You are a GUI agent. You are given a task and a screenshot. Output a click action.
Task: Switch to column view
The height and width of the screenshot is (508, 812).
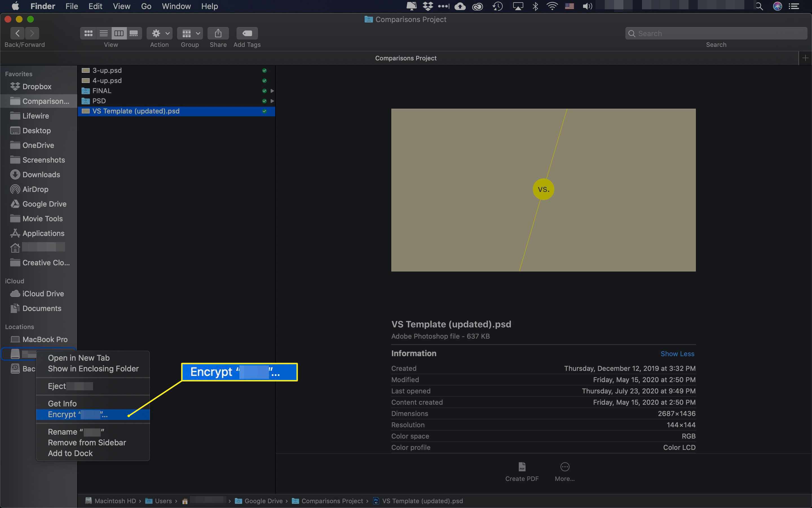[x=119, y=33]
